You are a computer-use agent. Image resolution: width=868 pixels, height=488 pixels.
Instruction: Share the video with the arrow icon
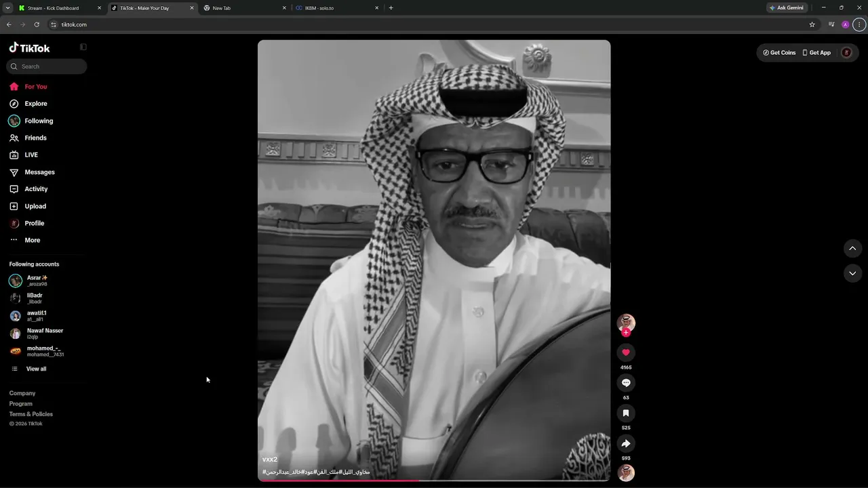coord(626,443)
